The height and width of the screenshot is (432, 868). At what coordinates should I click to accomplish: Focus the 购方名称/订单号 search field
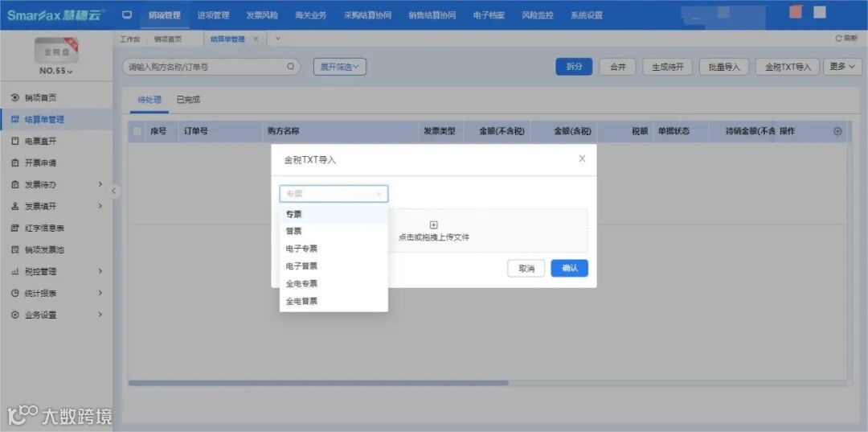click(211, 67)
